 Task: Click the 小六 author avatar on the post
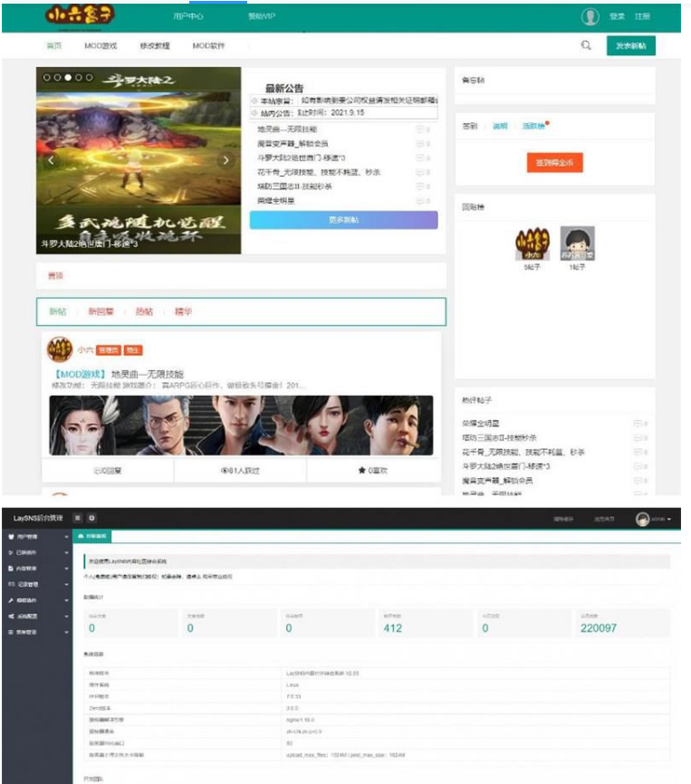tap(60, 349)
